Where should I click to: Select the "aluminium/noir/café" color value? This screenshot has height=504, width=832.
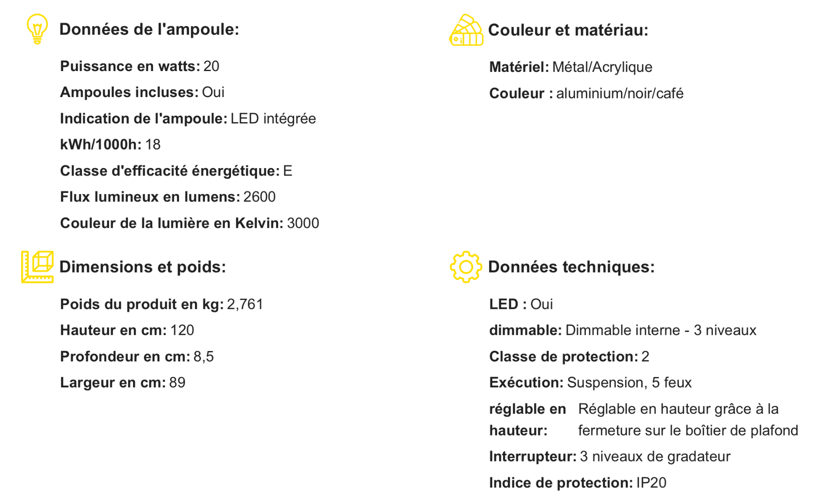620,94
